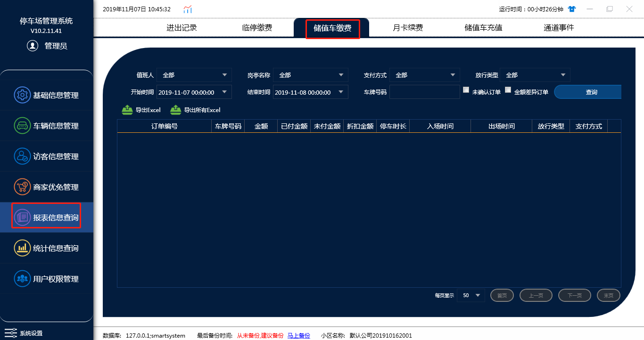Click the 用户权限管理 users icon
Image resolution: width=644 pixels, height=340 pixels.
coord(22,279)
